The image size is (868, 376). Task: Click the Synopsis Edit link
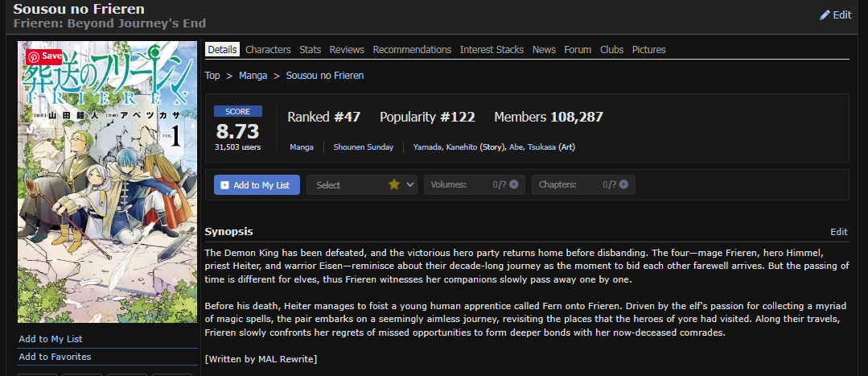coord(839,232)
